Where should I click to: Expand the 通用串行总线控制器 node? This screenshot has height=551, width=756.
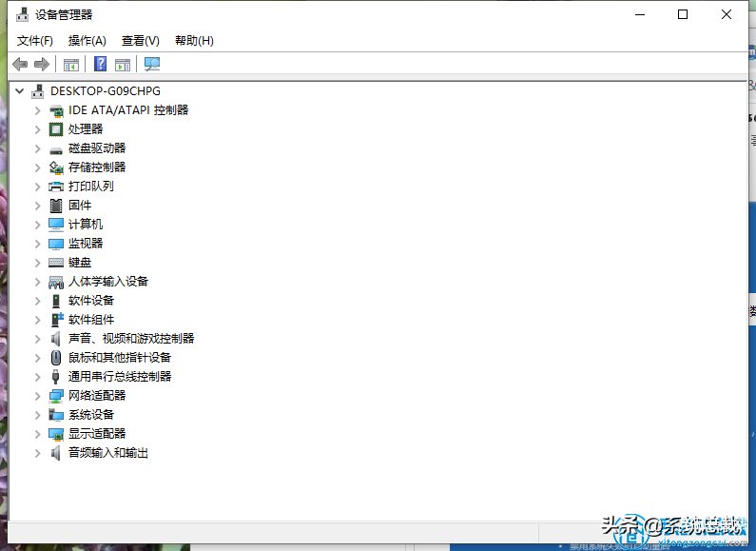click(x=38, y=377)
